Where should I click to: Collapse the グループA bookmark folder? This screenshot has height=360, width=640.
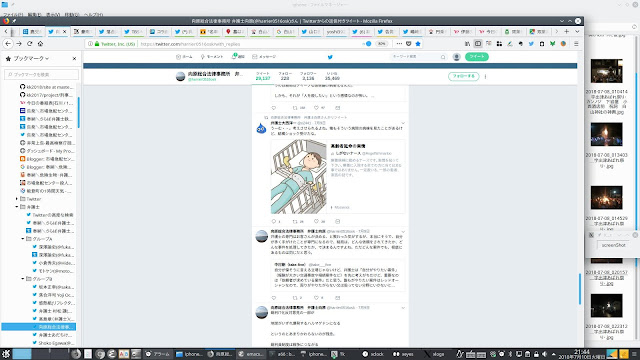23,239
